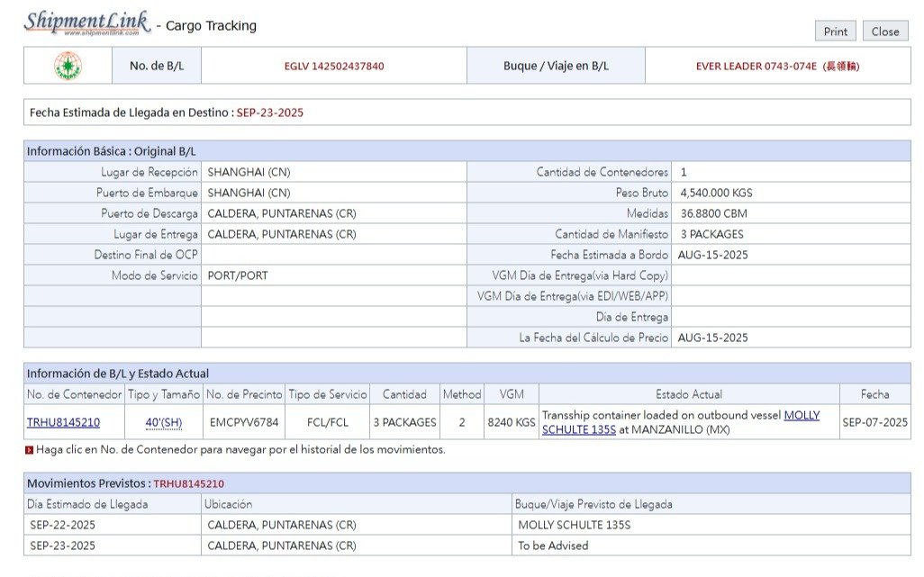
Task: Open the MOLLY SCHULTE 135S vessel link
Action: coord(802,416)
